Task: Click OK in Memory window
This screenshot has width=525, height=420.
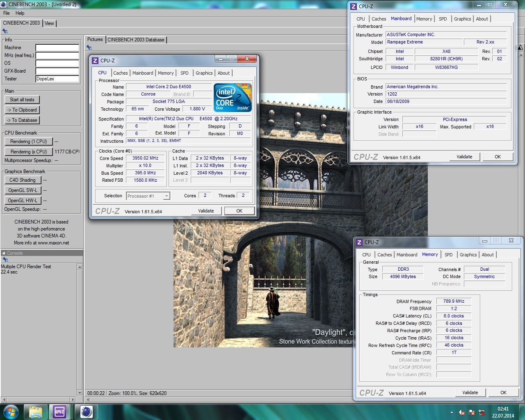Action: 503,393
